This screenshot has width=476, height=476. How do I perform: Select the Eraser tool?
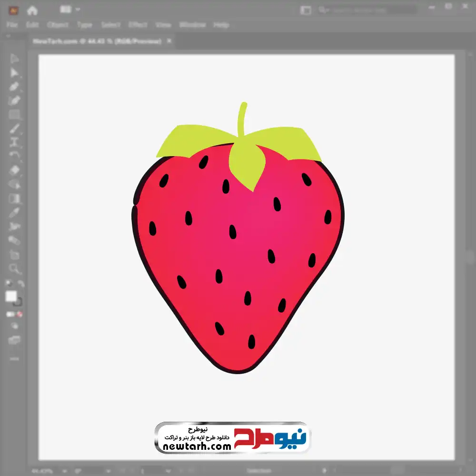tap(14, 170)
